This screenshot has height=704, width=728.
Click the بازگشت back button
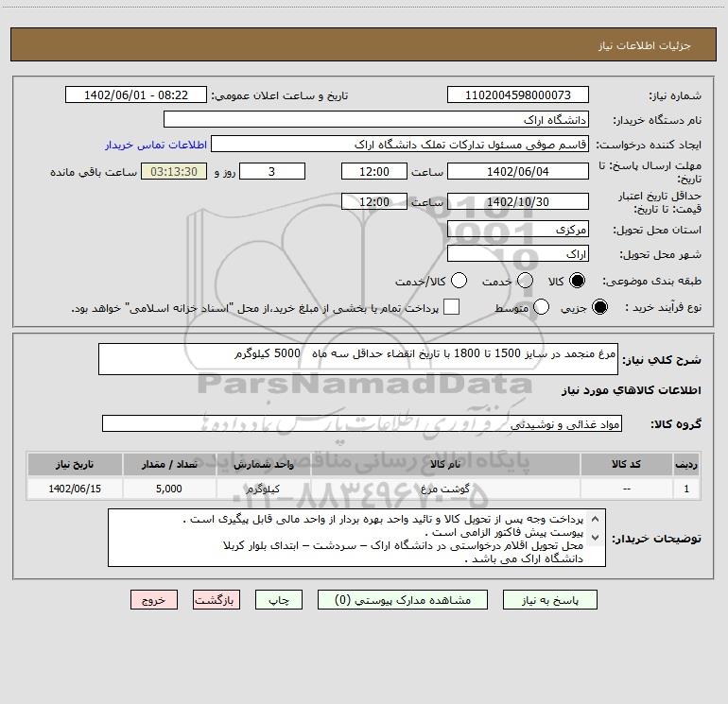tap(217, 600)
